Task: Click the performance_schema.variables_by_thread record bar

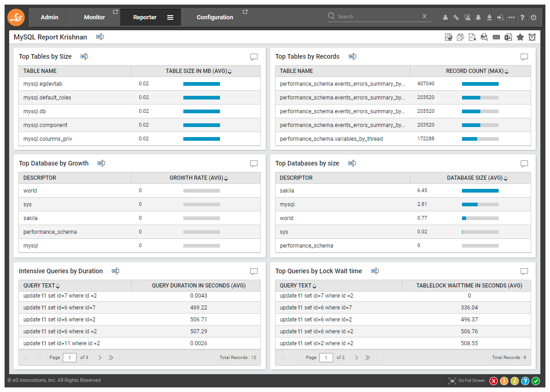Action: point(480,139)
